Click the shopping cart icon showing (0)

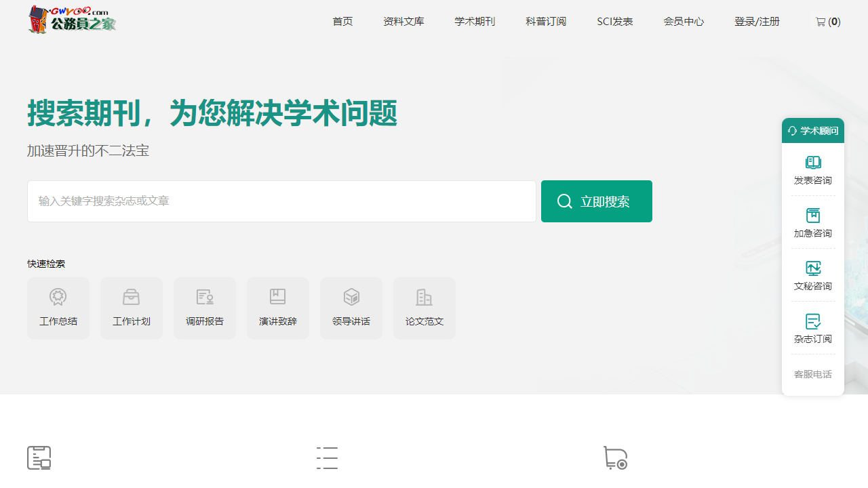(x=827, y=21)
